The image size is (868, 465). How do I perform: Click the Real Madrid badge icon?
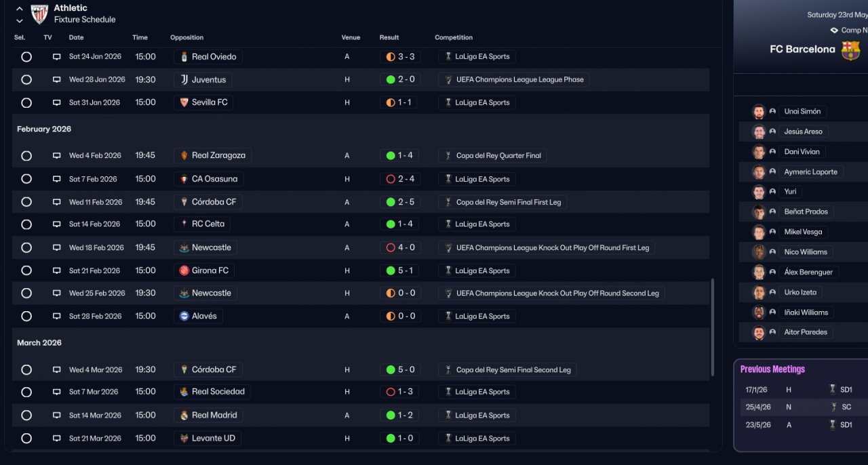(x=184, y=416)
